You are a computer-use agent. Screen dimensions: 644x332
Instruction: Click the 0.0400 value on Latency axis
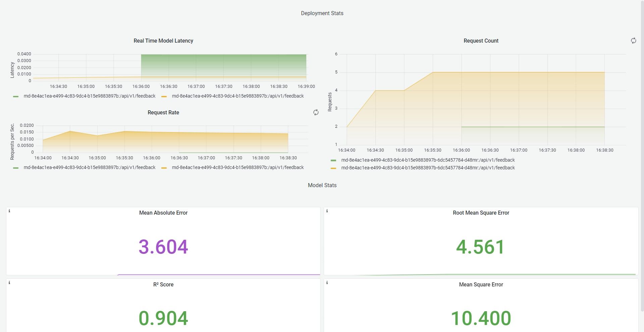[x=24, y=54]
